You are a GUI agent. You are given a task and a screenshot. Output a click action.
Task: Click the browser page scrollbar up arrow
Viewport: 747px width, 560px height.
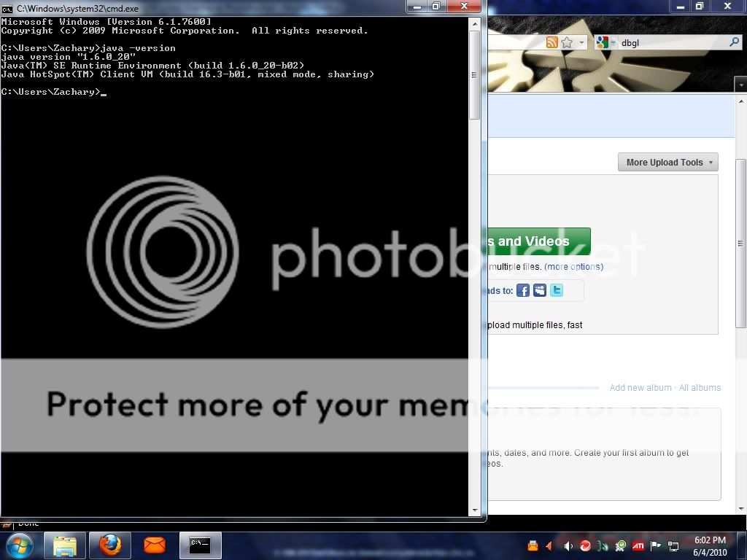coord(741,101)
